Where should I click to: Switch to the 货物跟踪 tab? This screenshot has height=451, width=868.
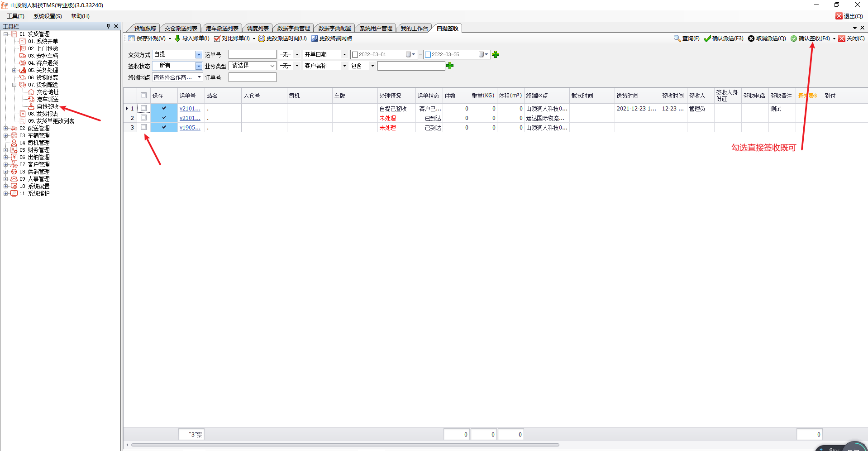pyautogui.click(x=145, y=28)
